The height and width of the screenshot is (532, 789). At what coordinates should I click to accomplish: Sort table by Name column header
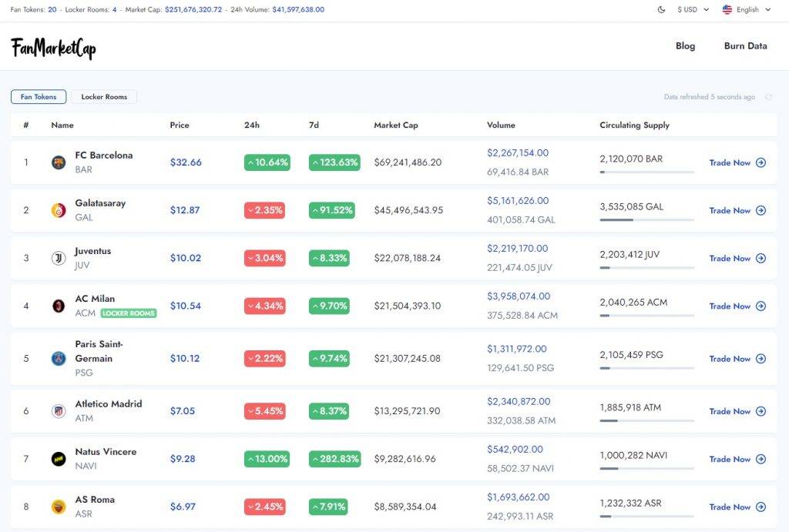[62, 125]
